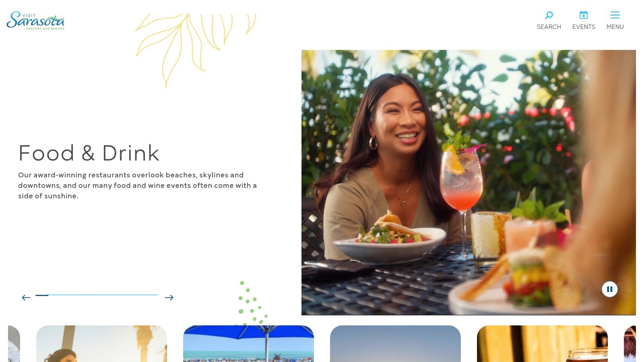Image resolution: width=644 pixels, height=362 pixels.
Task: Click the Visit Sarasota logo
Action: click(35, 21)
